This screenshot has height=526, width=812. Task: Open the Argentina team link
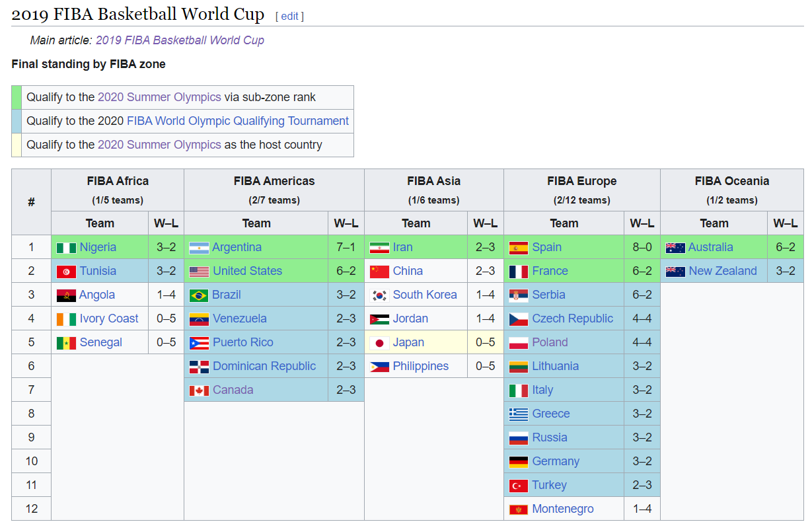237,247
